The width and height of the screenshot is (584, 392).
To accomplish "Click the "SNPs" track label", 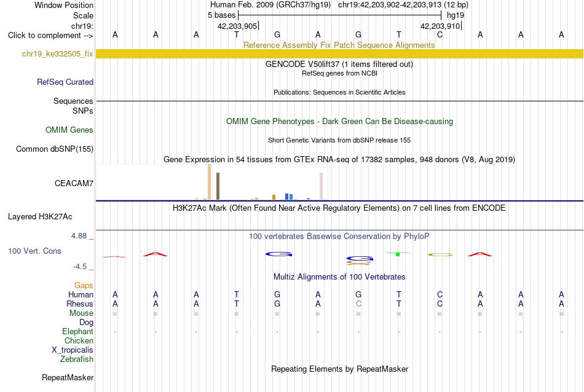I will click(x=83, y=111).
